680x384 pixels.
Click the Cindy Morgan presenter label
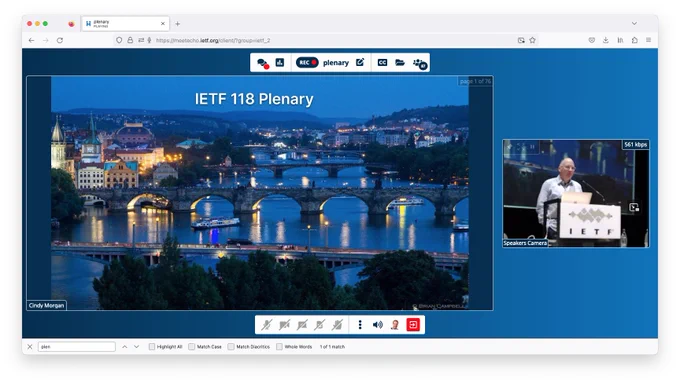[x=46, y=305]
